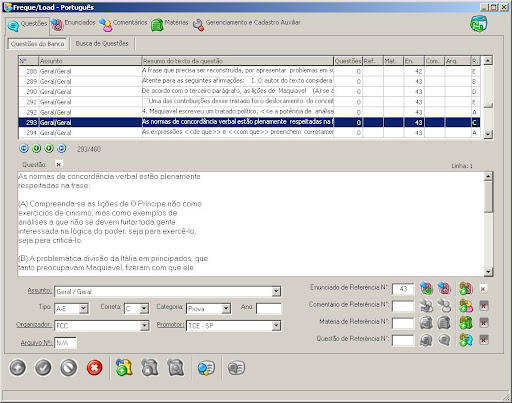Click the Promotor underlined label link
Screen dimensions: 512x403
point(170,325)
